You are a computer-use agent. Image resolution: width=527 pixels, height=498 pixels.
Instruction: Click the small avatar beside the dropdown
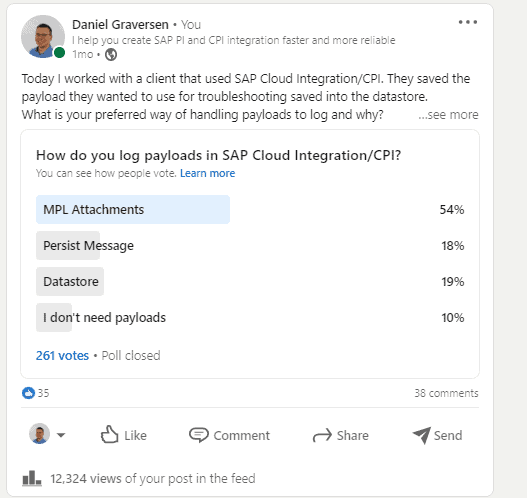click(x=40, y=433)
